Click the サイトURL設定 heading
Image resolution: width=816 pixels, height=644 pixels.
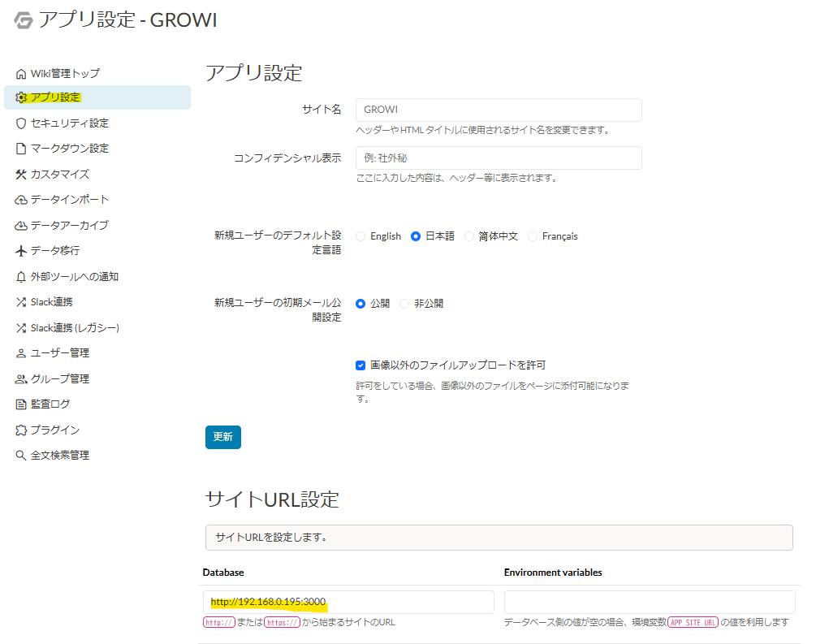pos(272,499)
